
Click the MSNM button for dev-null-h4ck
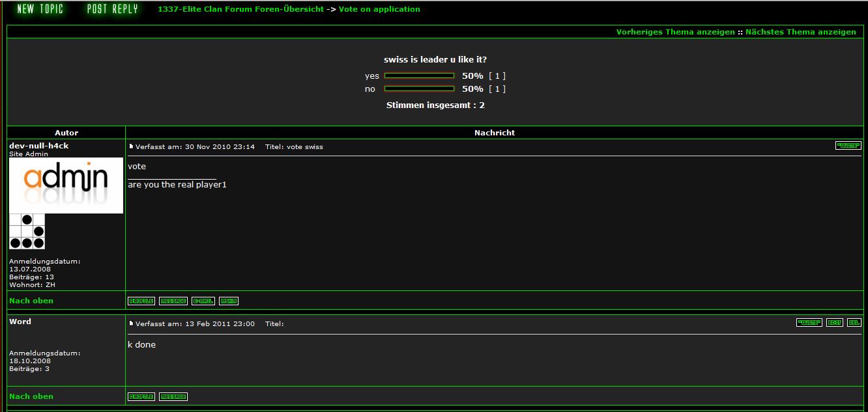click(x=228, y=301)
